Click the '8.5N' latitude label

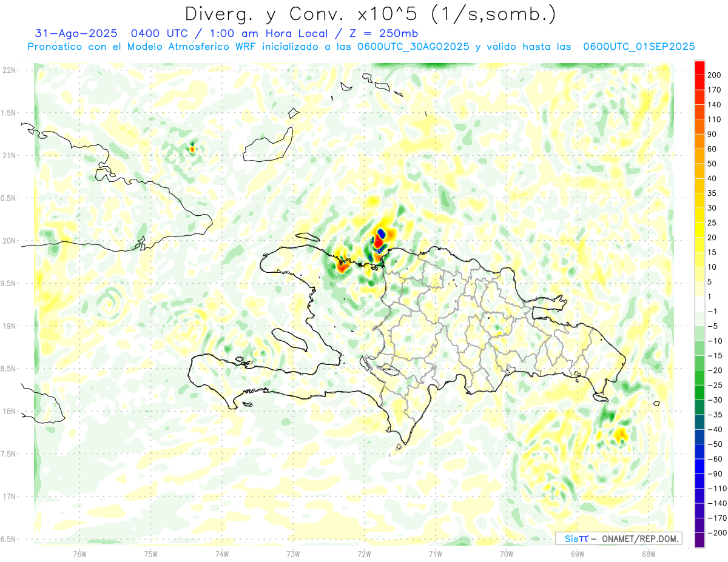tap(9, 369)
